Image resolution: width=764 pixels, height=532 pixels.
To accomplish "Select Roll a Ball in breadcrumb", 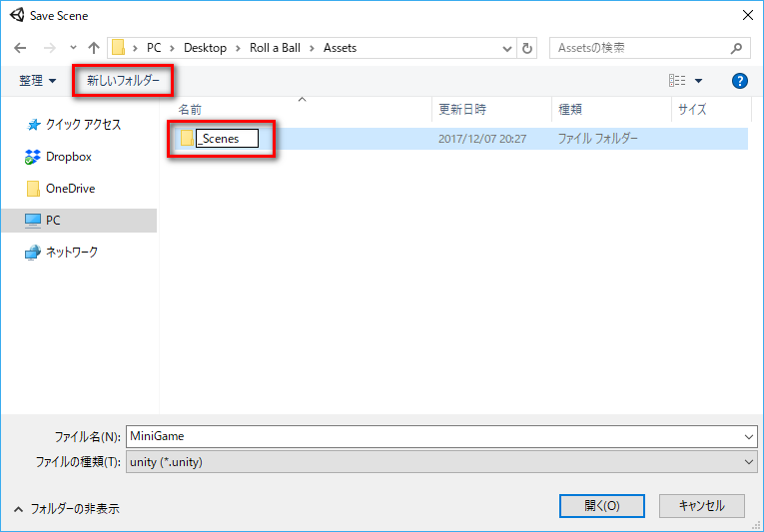I will pyautogui.click(x=275, y=48).
